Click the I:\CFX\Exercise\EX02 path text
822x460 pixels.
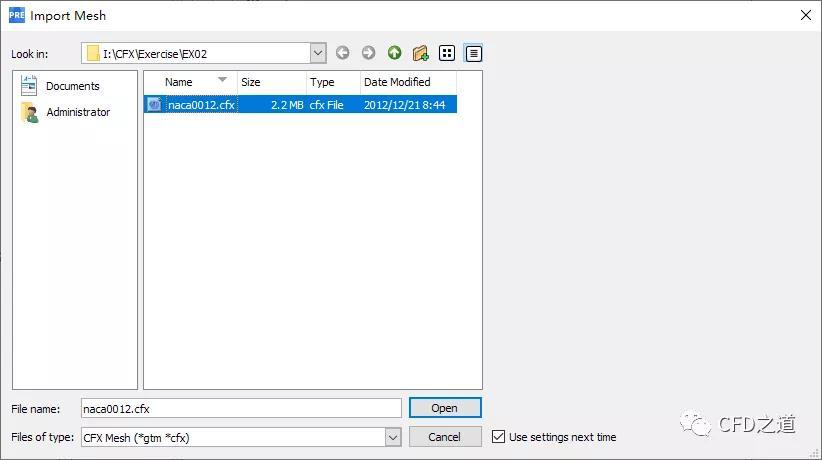155,54
